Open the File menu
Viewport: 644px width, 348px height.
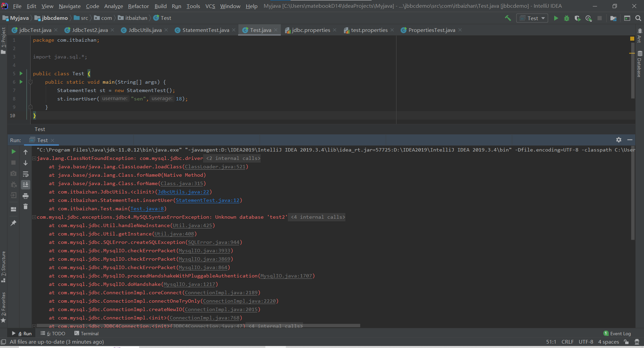pyautogui.click(x=17, y=6)
